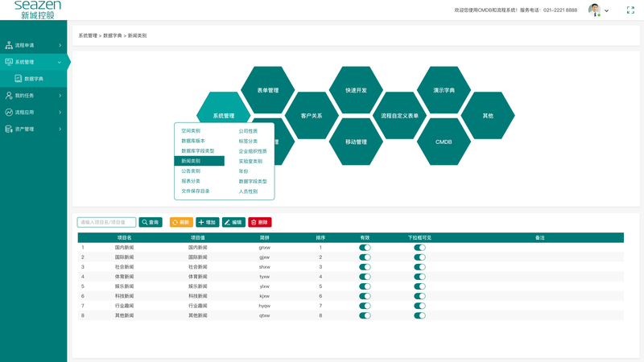The height and width of the screenshot is (362, 644).
Task: Click the 数据字典 chart document icon
Action: (x=18, y=78)
